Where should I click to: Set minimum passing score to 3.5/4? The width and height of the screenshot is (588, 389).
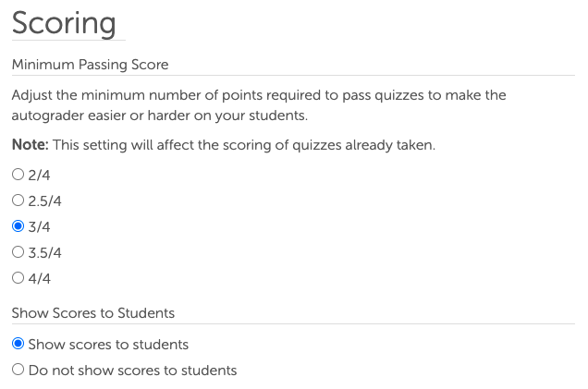tap(18, 252)
